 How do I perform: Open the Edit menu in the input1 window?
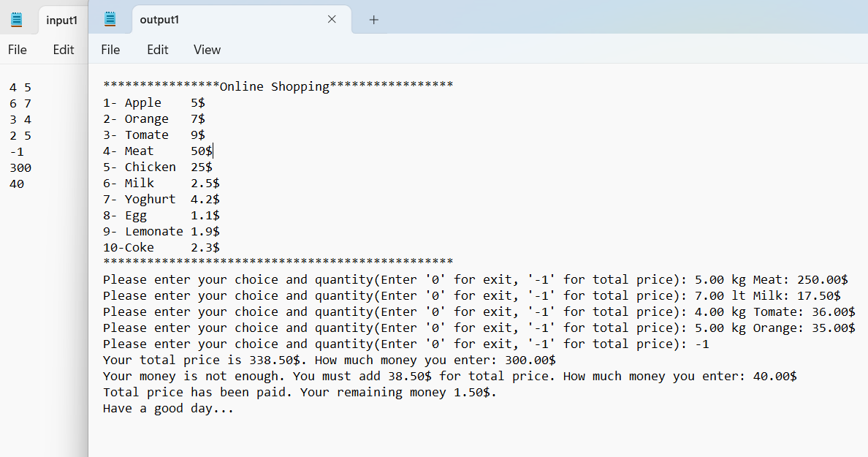pos(63,50)
